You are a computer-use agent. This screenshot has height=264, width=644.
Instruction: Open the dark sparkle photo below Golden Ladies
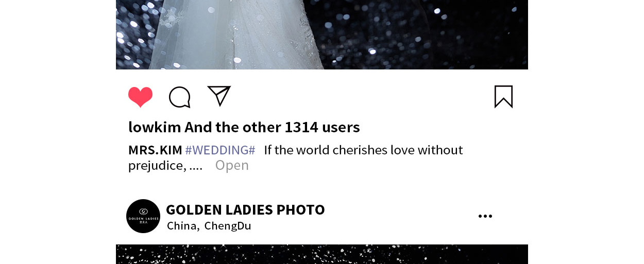click(322, 254)
